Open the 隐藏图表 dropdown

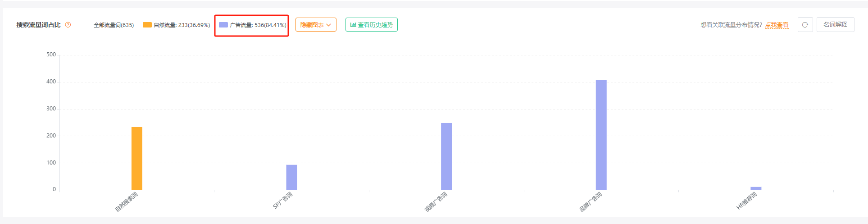click(x=316, y=25)
